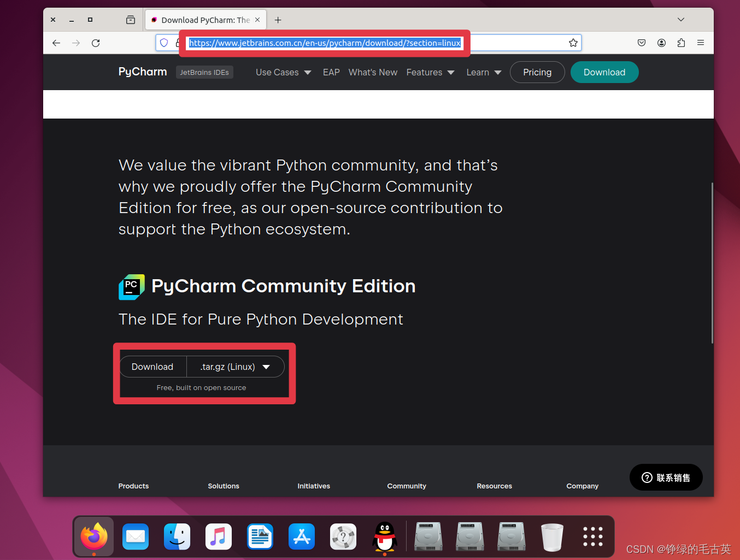Open the extensions puzzle icon
The image size is (740, 560).
[681, 43]
